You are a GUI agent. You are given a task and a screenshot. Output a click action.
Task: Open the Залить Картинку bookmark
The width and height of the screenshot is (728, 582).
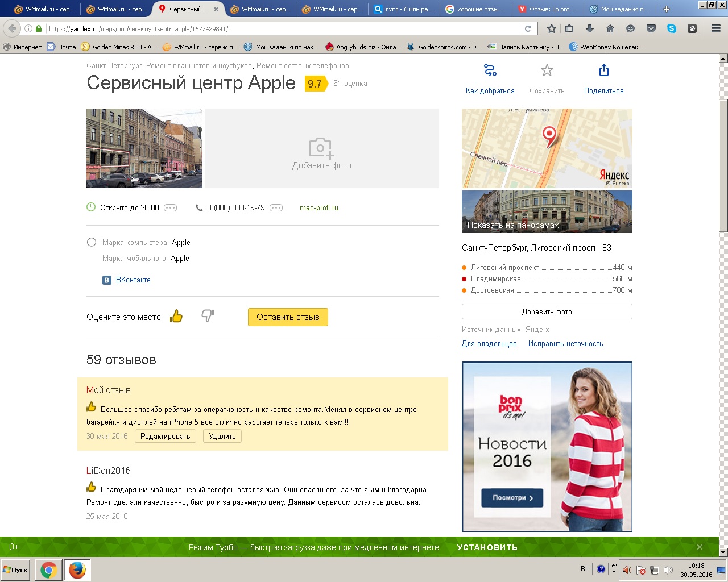coord(526,47)
